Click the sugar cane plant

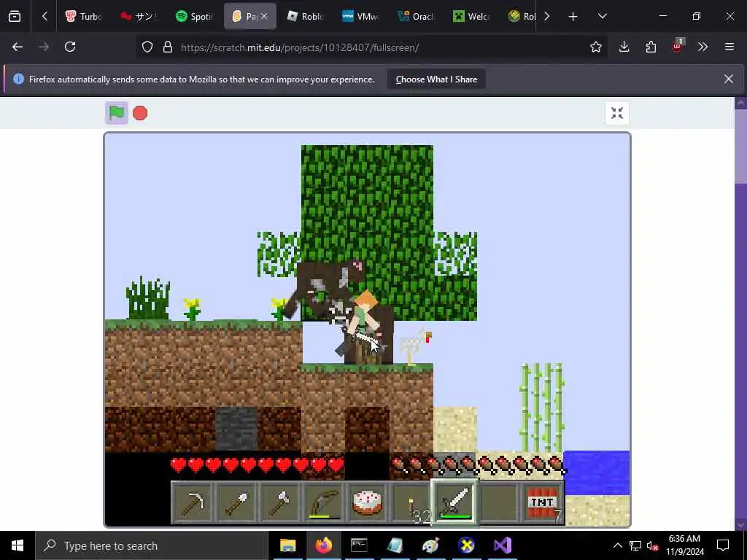542,407
